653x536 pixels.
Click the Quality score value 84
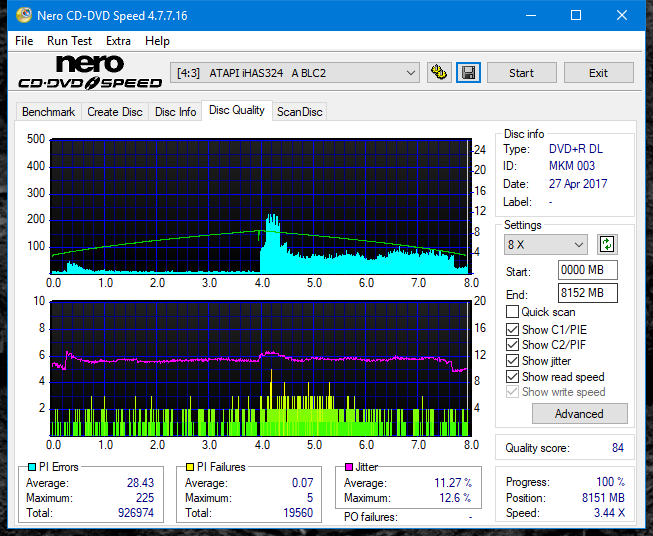coord(618,448)
